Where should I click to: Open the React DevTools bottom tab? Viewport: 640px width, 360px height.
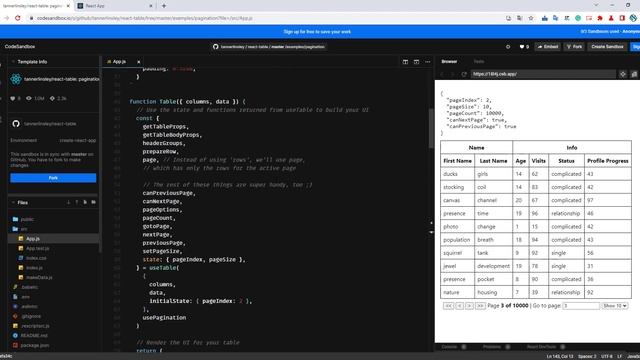point(541,347)
